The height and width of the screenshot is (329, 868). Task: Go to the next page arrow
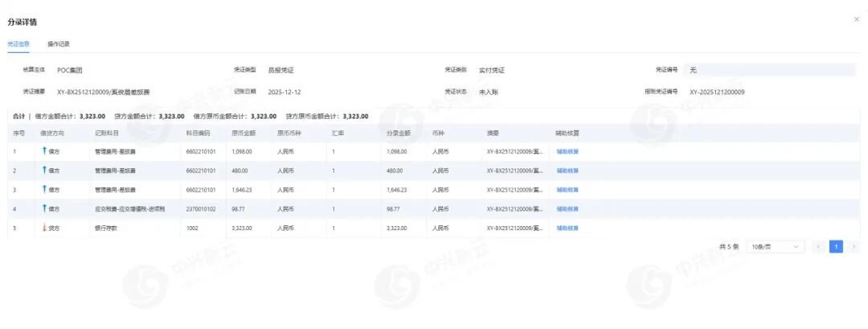coord(854,247)
